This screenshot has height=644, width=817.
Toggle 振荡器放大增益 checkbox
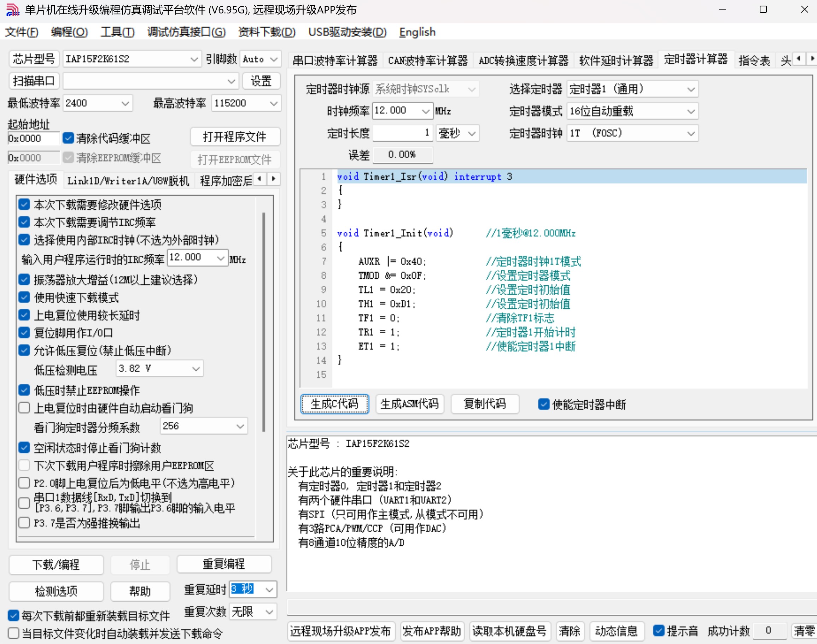[24, 279]
